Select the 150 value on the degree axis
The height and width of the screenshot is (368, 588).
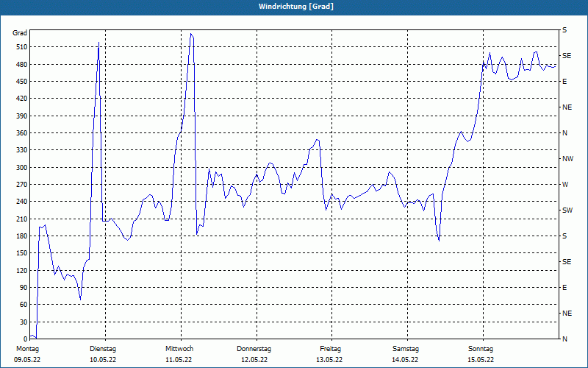pyautogui.click(x=22, y=253)
